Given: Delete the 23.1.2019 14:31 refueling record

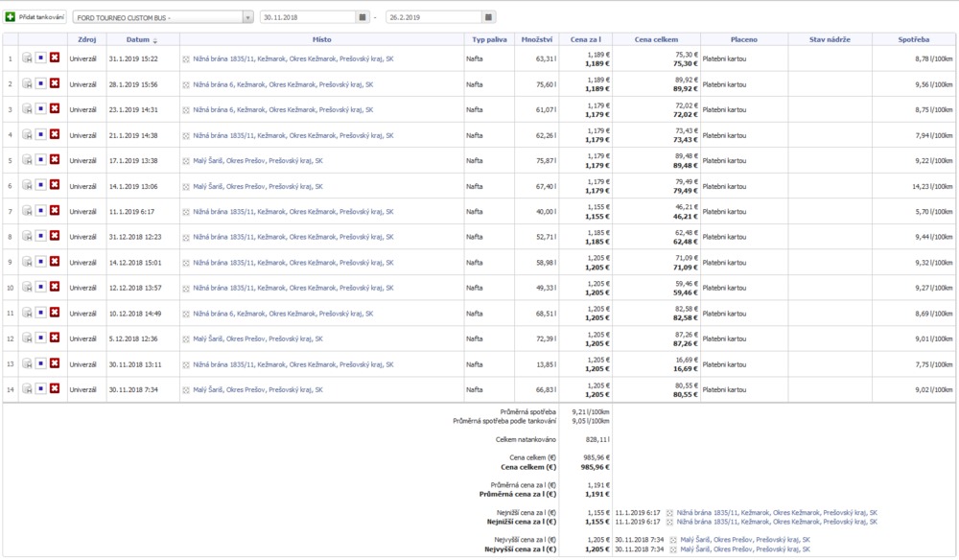Looking at the screenshot, I should [x=55, y=108].
